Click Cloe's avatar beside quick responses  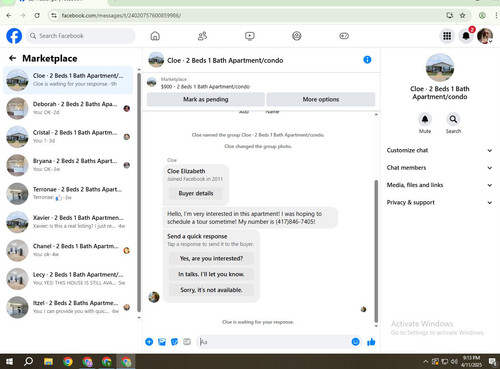pos(154,297)
